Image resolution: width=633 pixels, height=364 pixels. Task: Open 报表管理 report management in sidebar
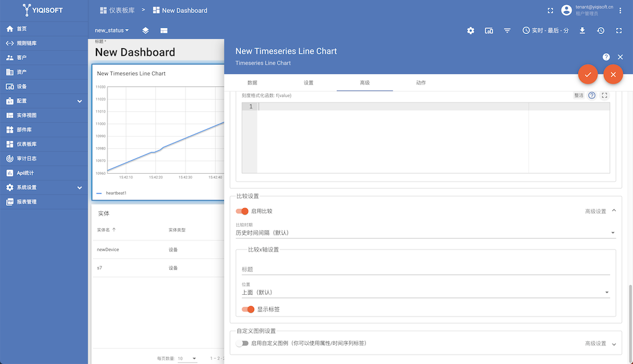pos(44,201)
